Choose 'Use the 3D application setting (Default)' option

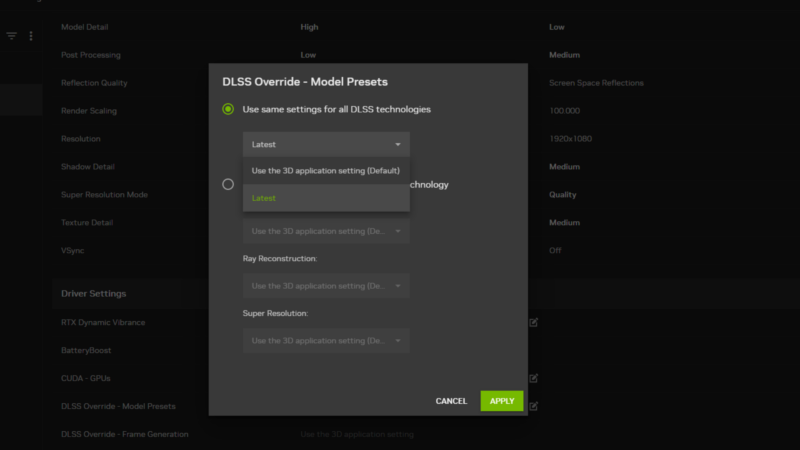326,171
